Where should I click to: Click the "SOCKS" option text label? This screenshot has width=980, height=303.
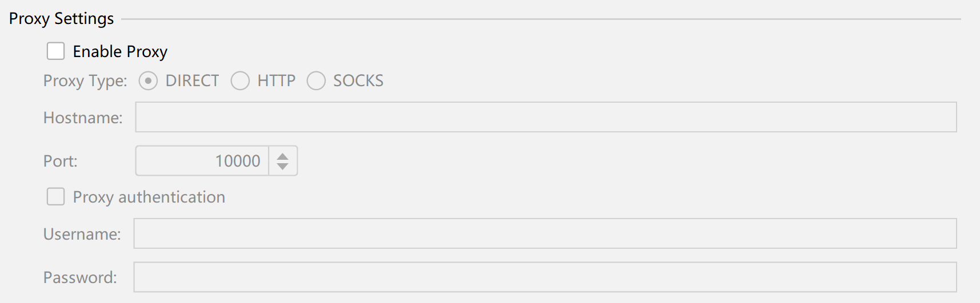tap(358, 81)
